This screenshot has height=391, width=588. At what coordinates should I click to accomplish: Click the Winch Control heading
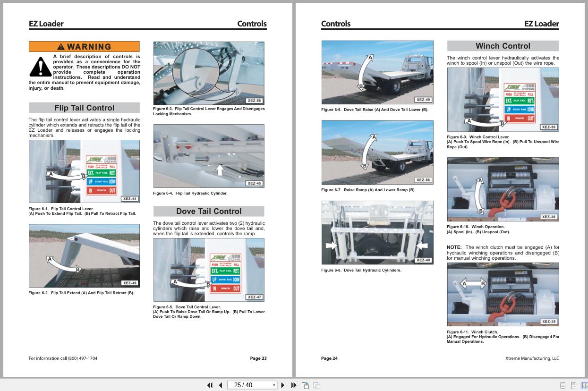tap(503, 46)
